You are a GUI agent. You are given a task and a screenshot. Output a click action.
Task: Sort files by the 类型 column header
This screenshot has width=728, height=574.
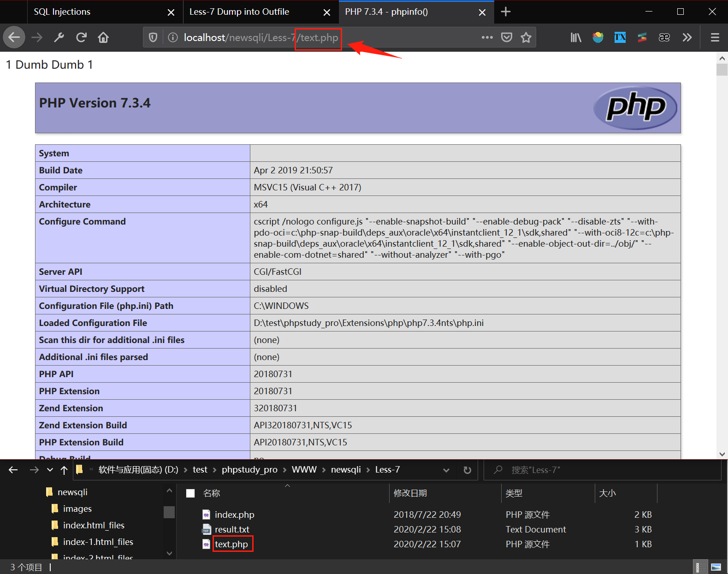tap(514, 493)
